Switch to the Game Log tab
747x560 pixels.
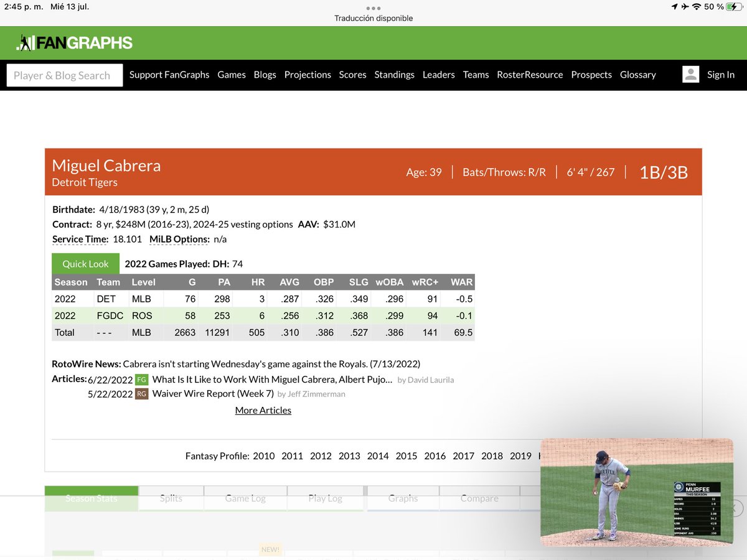point(245,498)
